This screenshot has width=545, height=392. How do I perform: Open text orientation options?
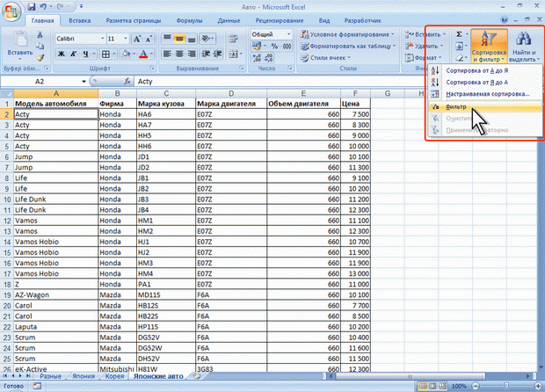[x=207, y=38]
